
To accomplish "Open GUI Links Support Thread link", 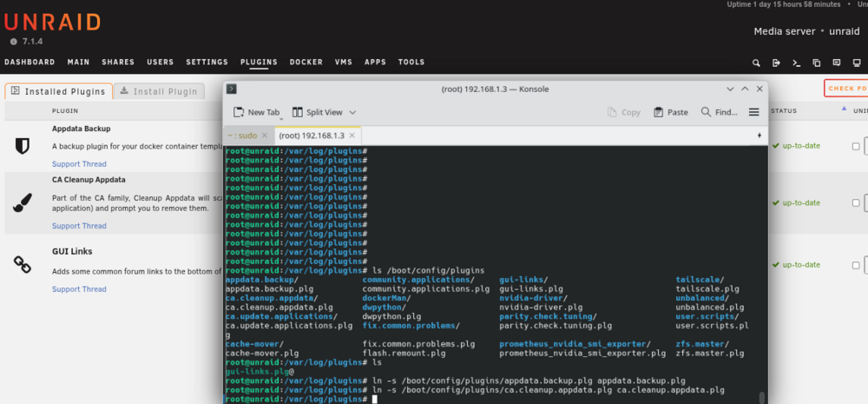I will [79, 289].
